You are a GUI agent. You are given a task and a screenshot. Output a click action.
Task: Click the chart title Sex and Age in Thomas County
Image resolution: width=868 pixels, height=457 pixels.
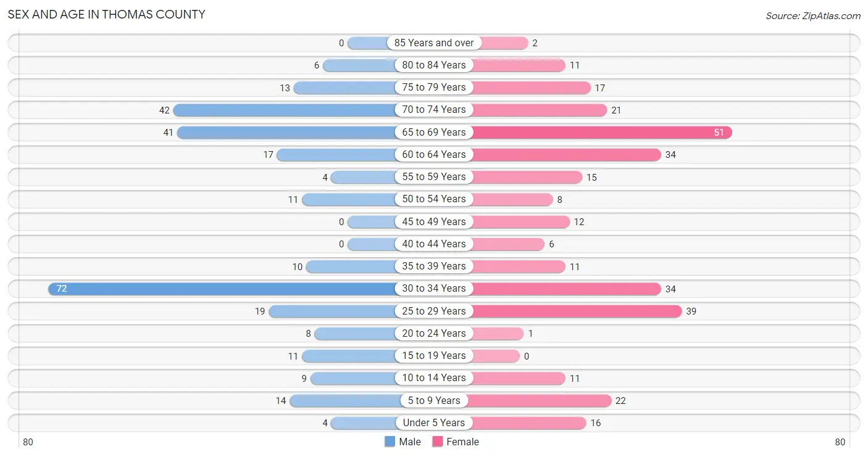(106, 14)
